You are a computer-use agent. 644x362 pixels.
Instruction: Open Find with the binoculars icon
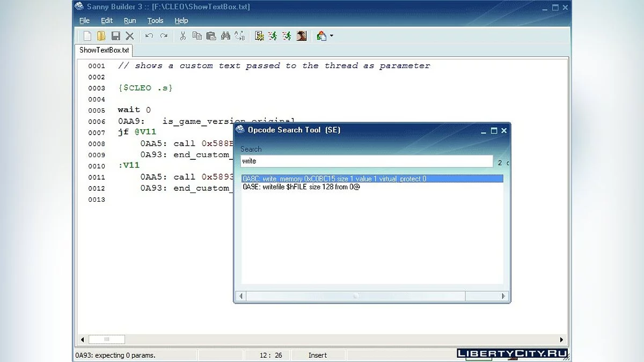click(x=225, y=36)
